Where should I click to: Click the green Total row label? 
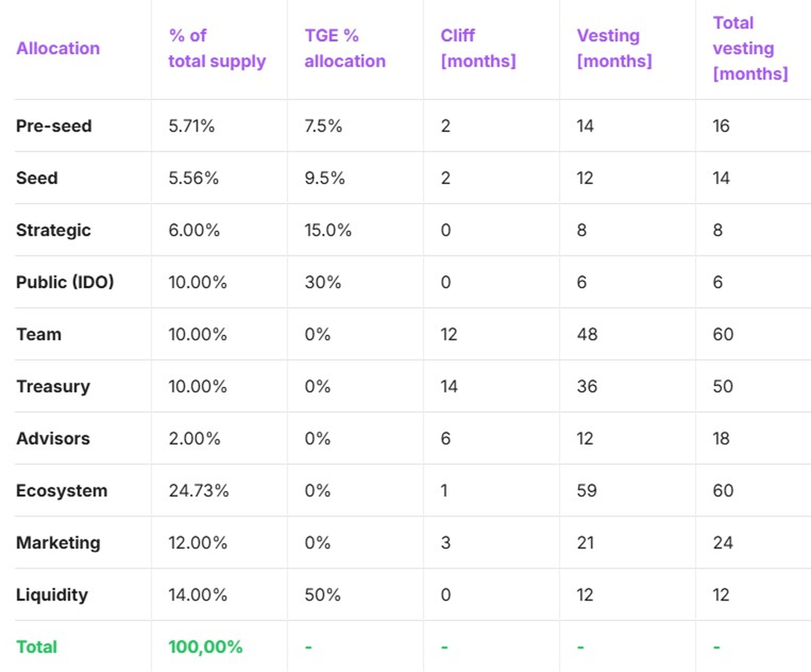pos(37,647)
